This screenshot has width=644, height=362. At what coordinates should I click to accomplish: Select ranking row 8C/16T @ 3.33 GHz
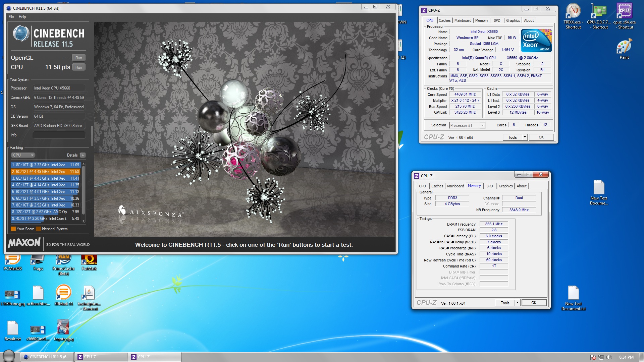45,165
